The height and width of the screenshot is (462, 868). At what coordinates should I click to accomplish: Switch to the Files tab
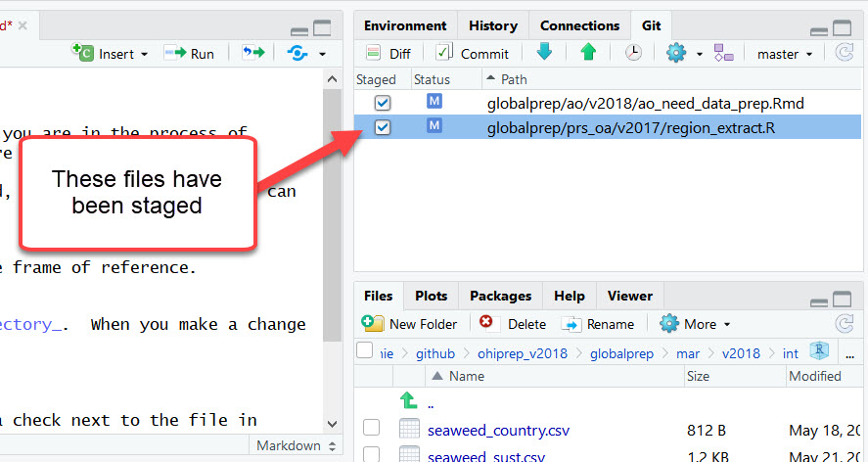coord(378,296)
